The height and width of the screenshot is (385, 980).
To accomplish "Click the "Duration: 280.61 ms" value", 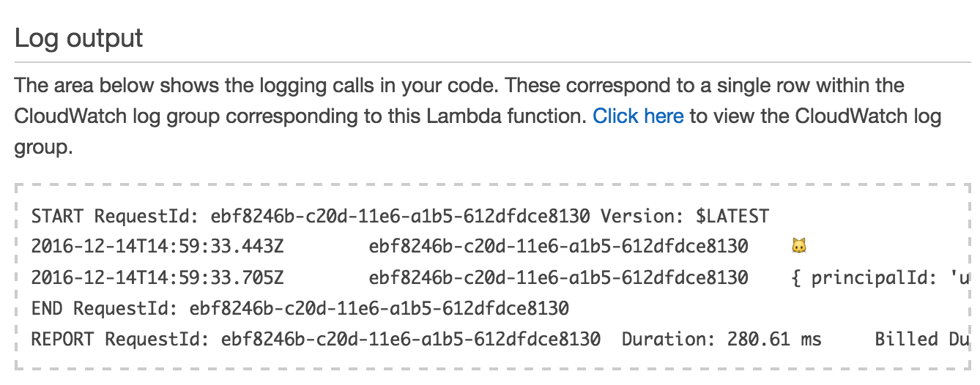I will point(721,339).
